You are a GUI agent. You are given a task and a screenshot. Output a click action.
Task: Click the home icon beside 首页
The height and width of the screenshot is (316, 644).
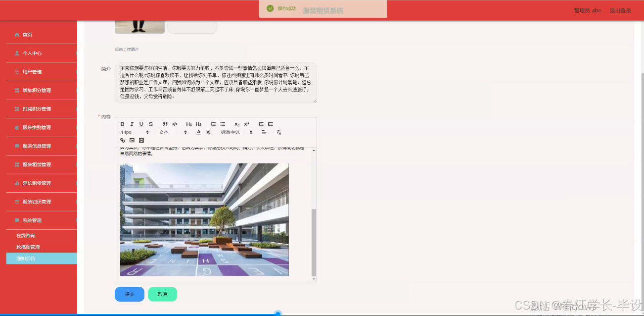click(17, 35)
